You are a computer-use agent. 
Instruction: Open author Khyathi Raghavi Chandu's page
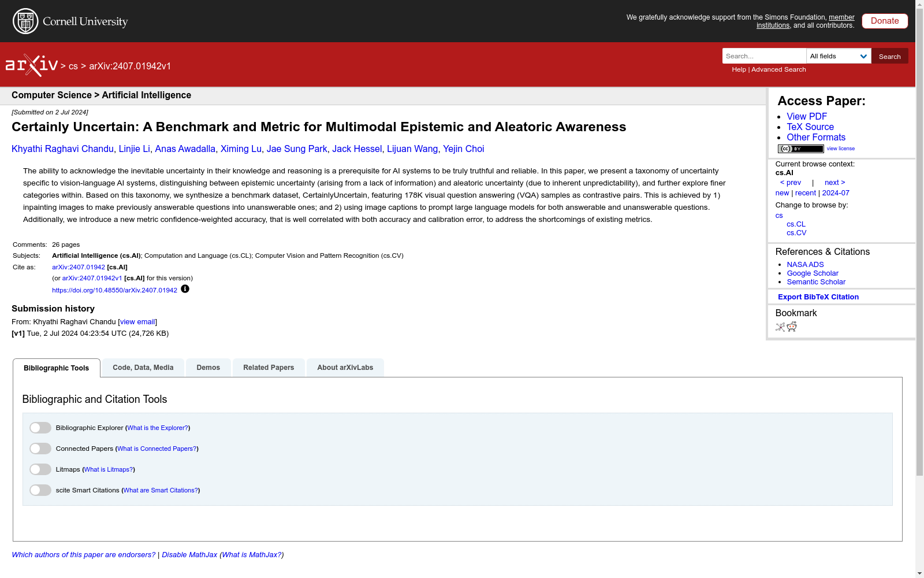click(62, 149)
